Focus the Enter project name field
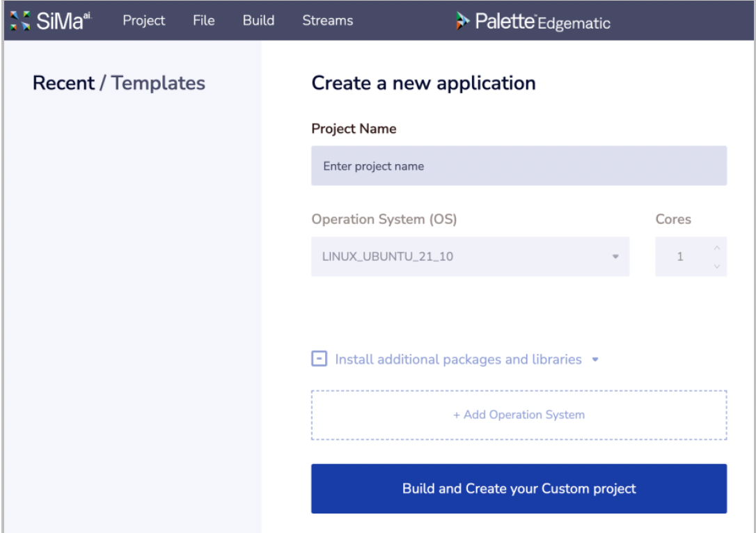 click(519, 166)
